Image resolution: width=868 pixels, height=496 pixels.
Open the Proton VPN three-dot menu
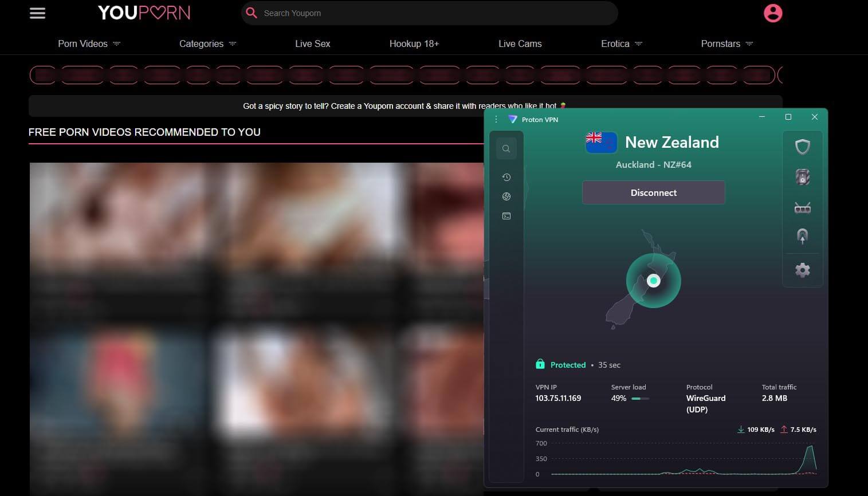tap(496, 119)
